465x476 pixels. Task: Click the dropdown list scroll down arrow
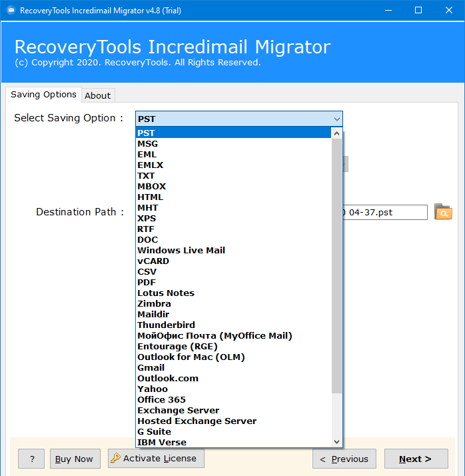[x=336, y=442]
